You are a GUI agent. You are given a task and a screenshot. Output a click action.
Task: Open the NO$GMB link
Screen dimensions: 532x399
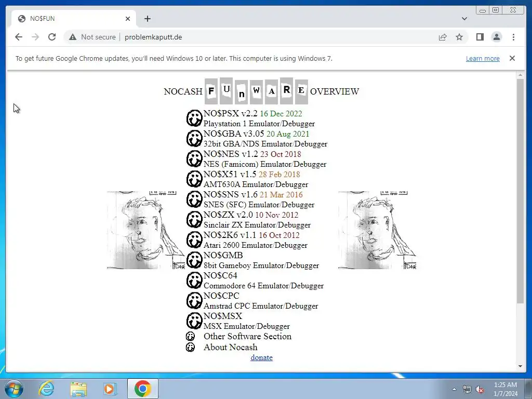coord(223,255)
